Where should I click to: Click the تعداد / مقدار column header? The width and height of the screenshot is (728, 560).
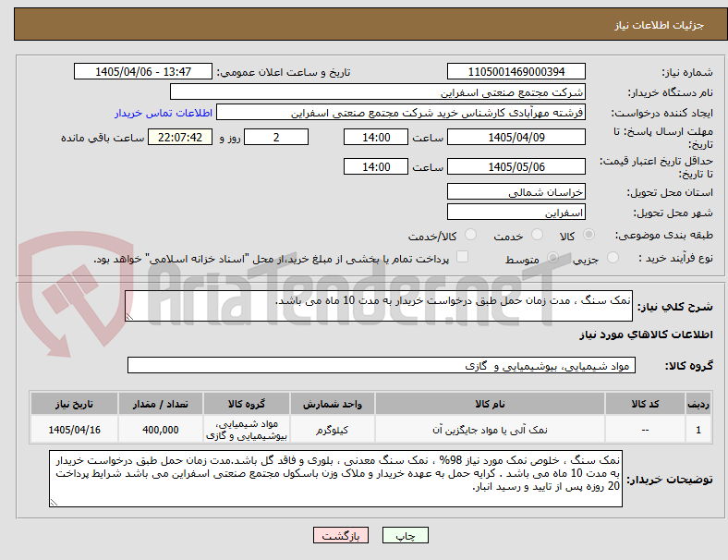[160, 404]
